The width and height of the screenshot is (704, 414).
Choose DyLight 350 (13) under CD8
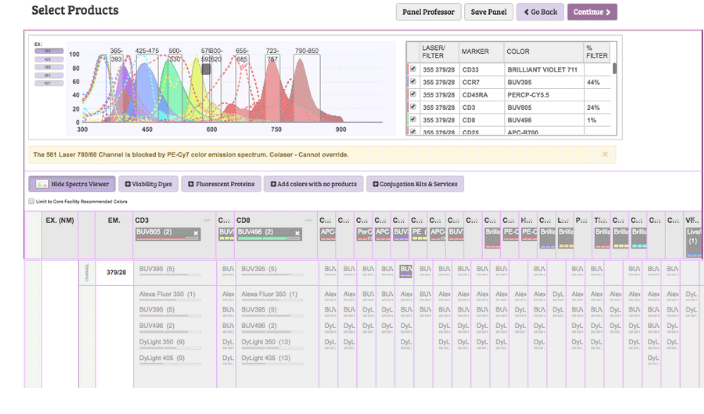(272, 343)
